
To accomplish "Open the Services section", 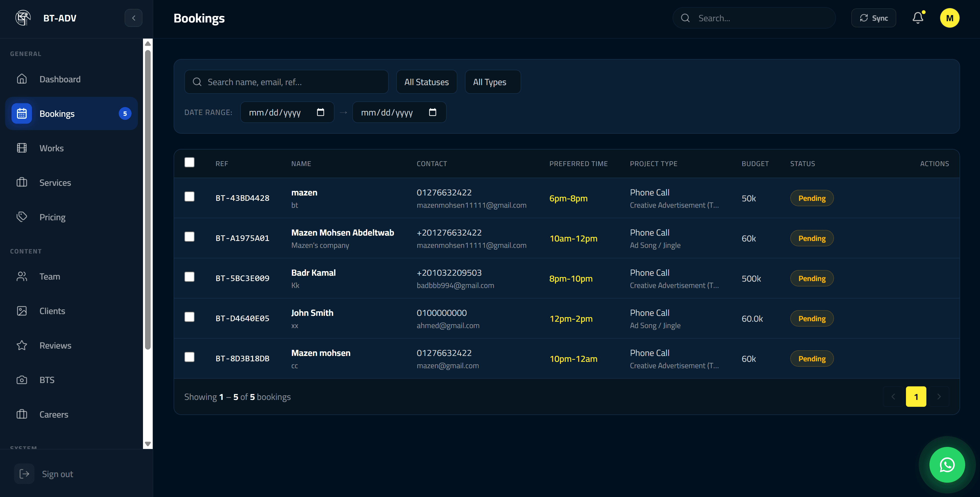I will point(71,183).
